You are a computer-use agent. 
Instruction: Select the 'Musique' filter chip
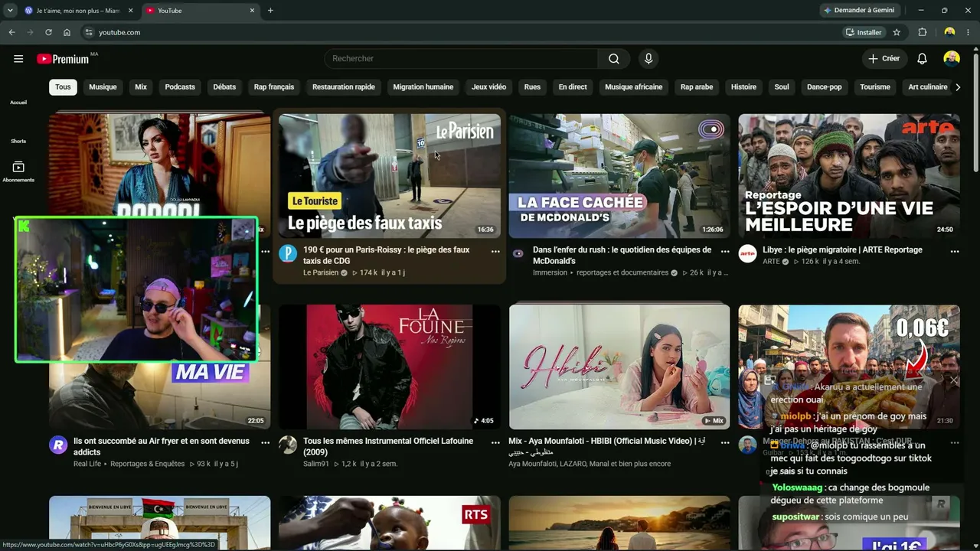pyautogui.click(x=103, y=87)
